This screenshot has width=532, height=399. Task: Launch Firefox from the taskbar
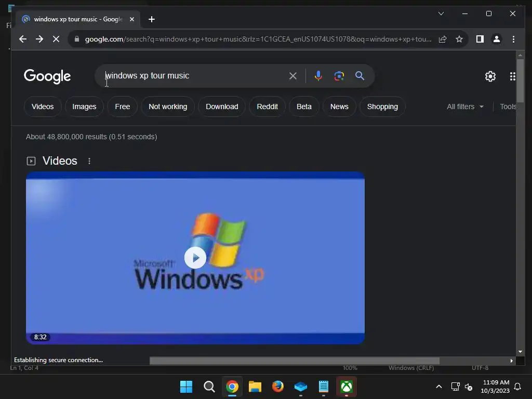277,387
